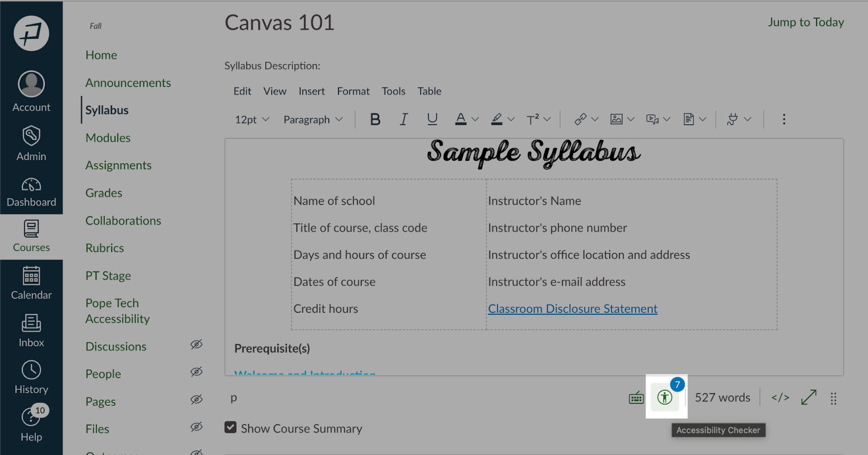Click the Canvas logo at top of sidebar

pyautogui.click(x=31, y=34)
